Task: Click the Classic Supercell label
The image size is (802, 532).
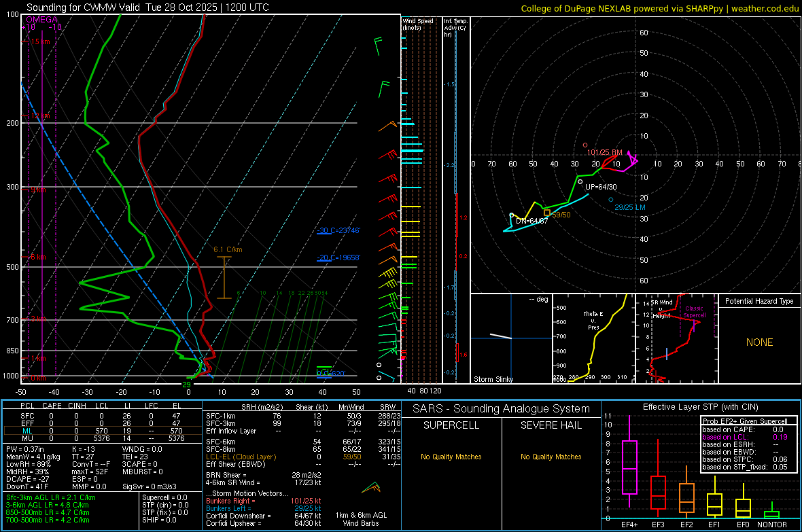Action: pyautogui.click(x=695, y=312)
